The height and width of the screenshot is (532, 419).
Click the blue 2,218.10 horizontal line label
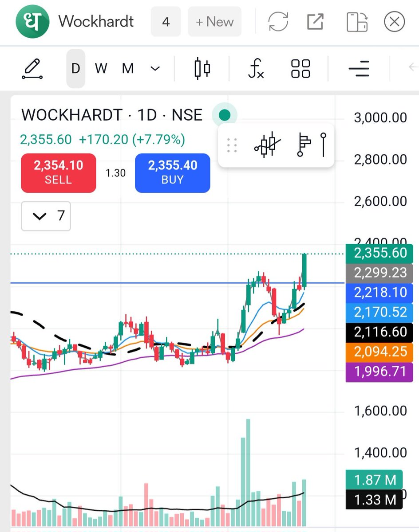point(379,293)
